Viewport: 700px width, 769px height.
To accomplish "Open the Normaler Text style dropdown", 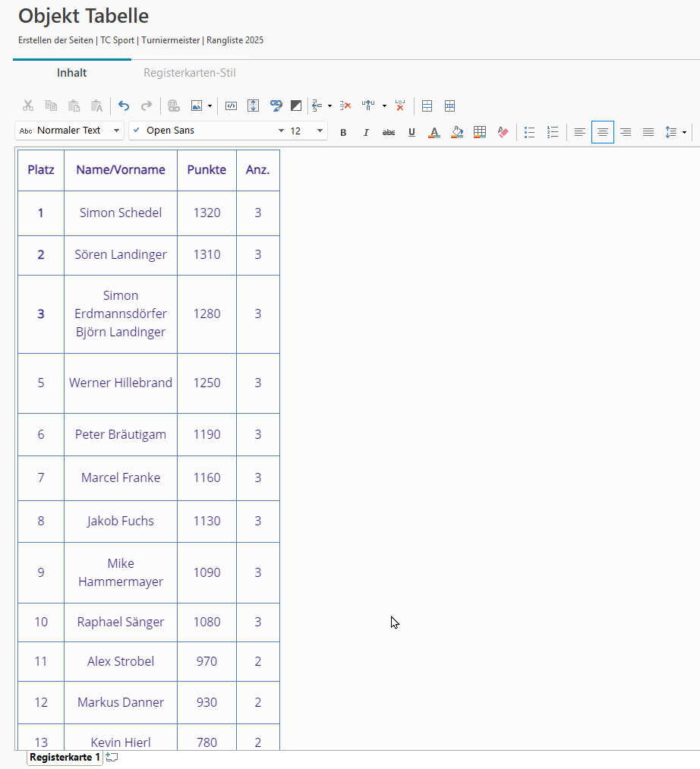I will point(69,131).
